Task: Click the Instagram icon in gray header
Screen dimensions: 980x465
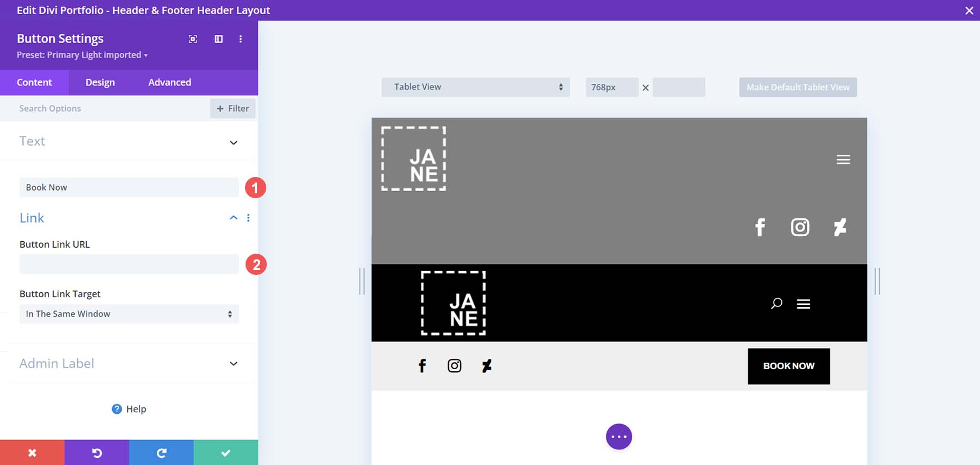Action: [x=800, y=227]
